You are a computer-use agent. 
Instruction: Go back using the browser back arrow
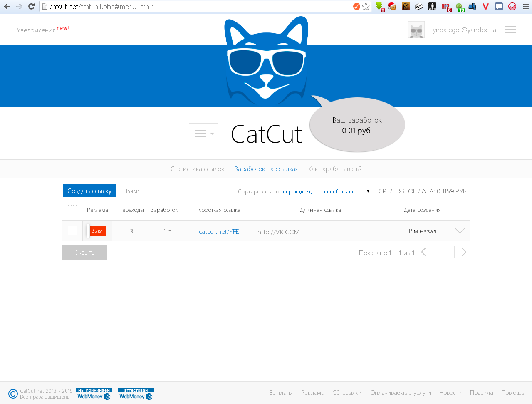click(x=7, y=6)
